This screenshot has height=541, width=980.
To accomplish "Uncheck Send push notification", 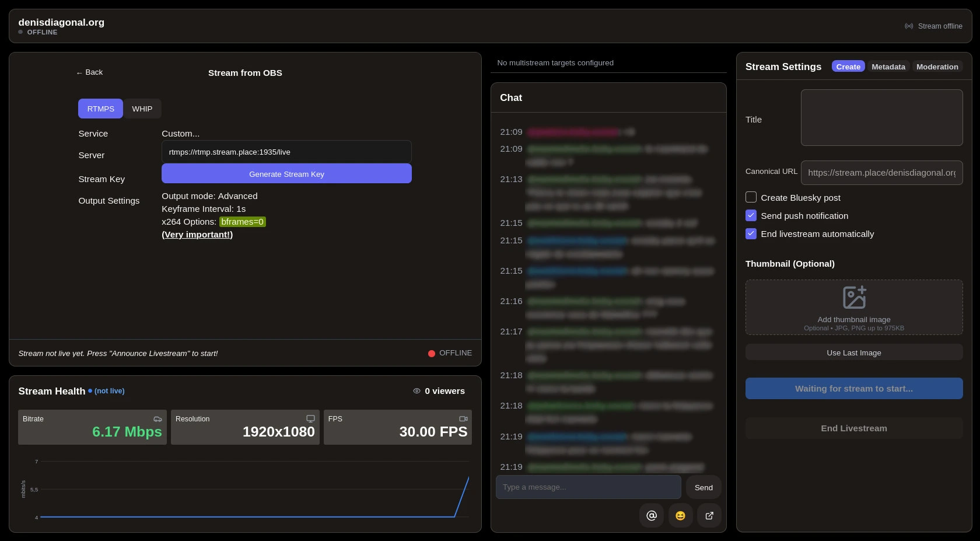I will 751,215.
